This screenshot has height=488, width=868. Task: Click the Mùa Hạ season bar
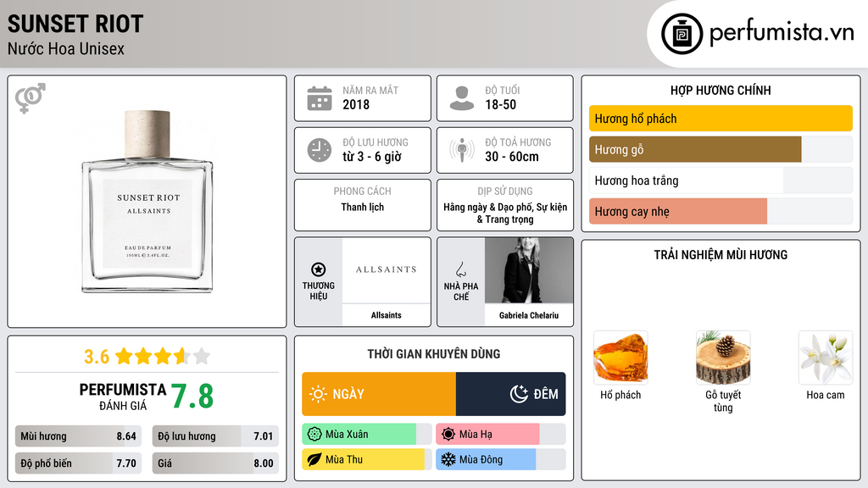(x=501, y=435)
